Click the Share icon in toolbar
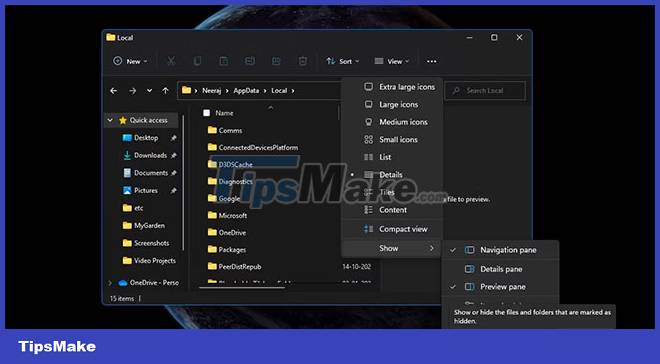This screenshot has height=364, width=660. tap(276, 61)
